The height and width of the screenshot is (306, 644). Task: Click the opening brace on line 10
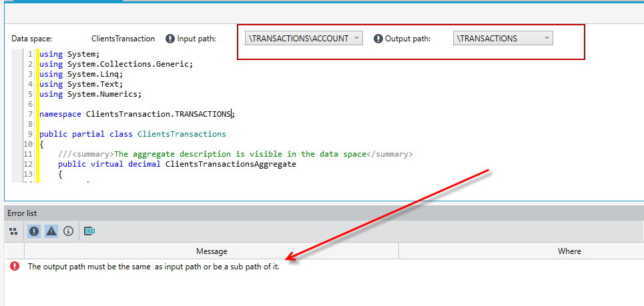coord(41,145)
